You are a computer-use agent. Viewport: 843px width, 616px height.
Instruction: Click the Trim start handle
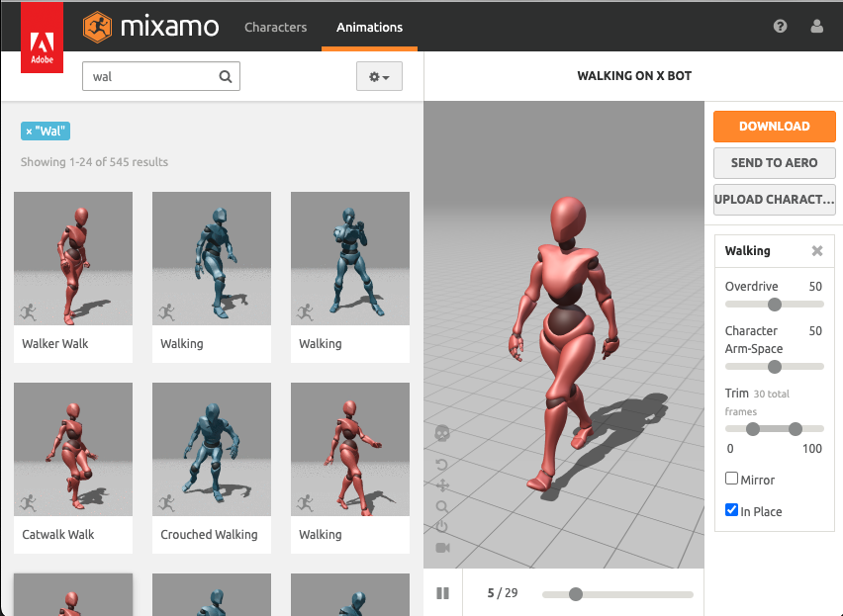[x=753, y=428]
